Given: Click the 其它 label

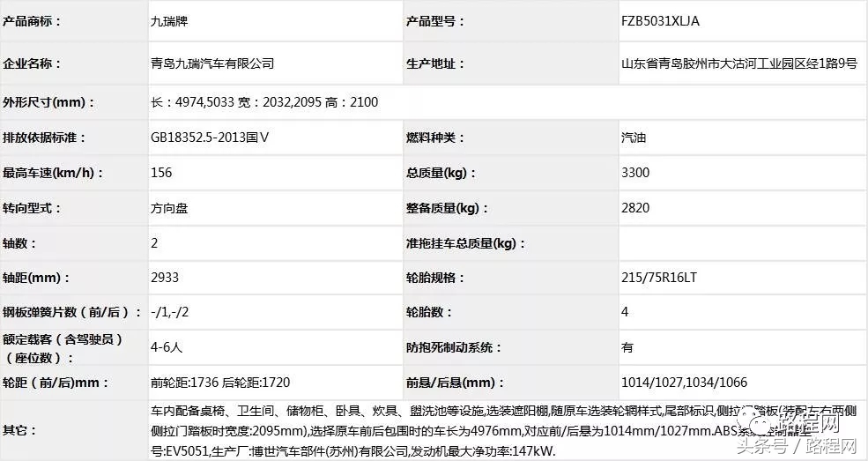Looking at the screenshot, I should (19, 430).
